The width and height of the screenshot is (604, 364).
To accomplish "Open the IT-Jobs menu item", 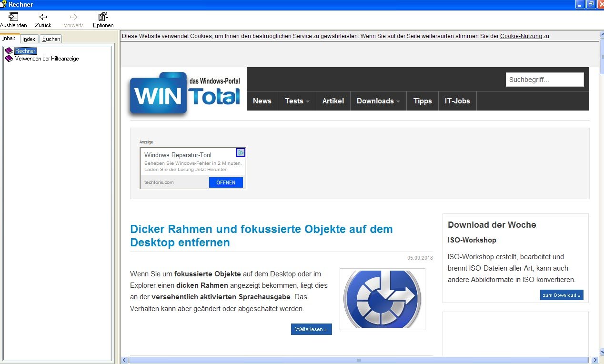I will click(457, 101).
